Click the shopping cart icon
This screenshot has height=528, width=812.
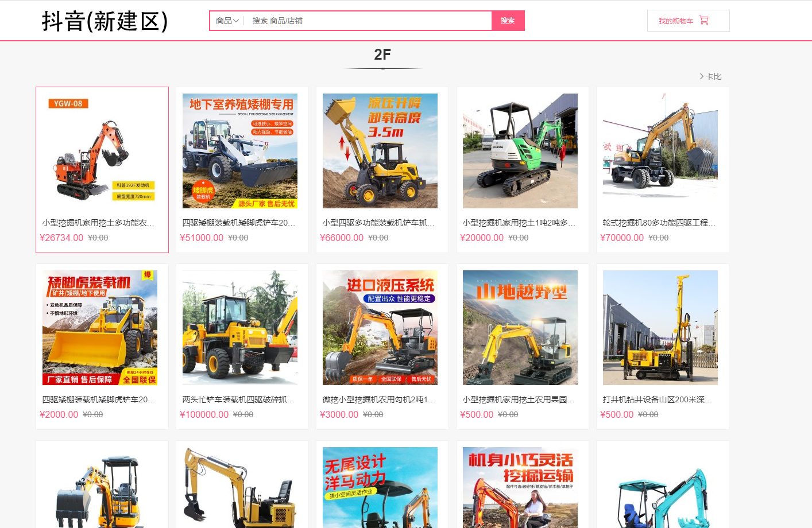704,21
